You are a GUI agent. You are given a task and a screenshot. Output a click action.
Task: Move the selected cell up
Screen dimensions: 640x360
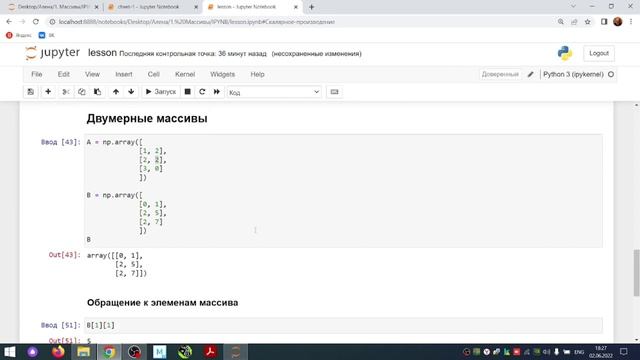(116, 92)
